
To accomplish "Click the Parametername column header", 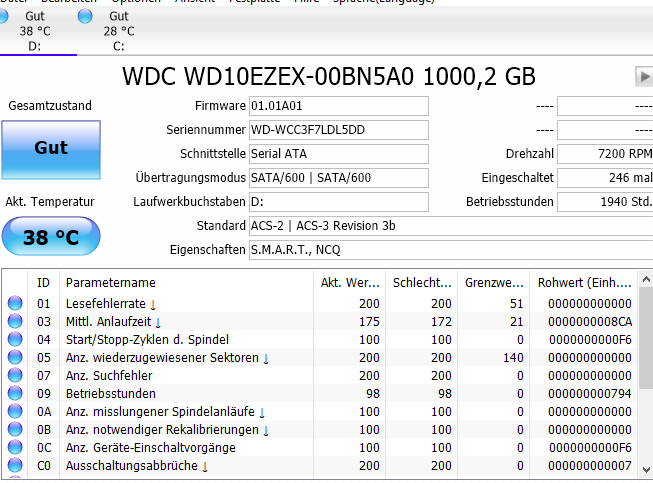I will pos(185,282).
